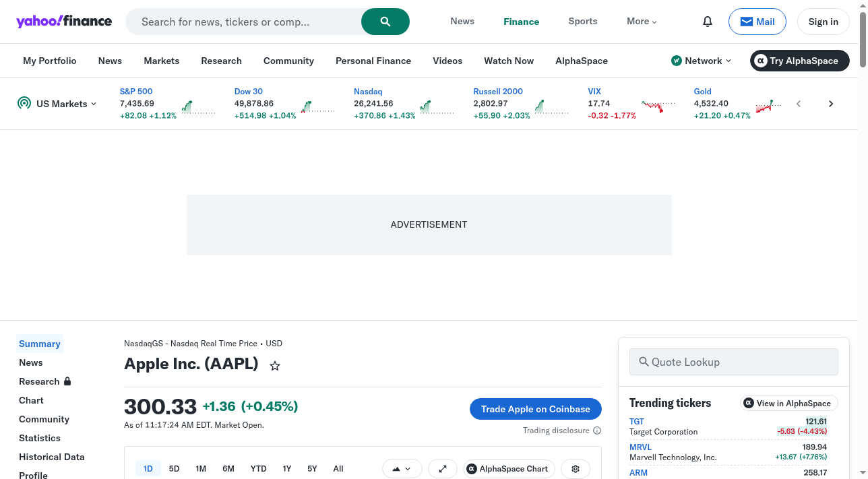Open Historical Data in left sidebar

pyautogui.click(x=52, y=457)
